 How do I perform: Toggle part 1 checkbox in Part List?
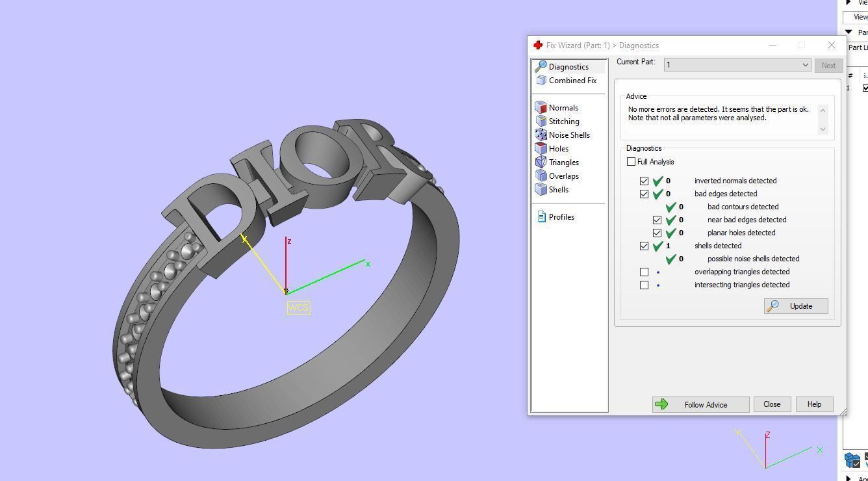point(865,88)
